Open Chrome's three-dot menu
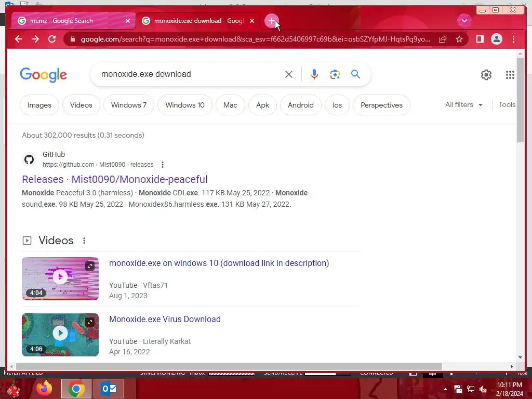Viewport: 532px width, 399px height. [x=513, y=39]
